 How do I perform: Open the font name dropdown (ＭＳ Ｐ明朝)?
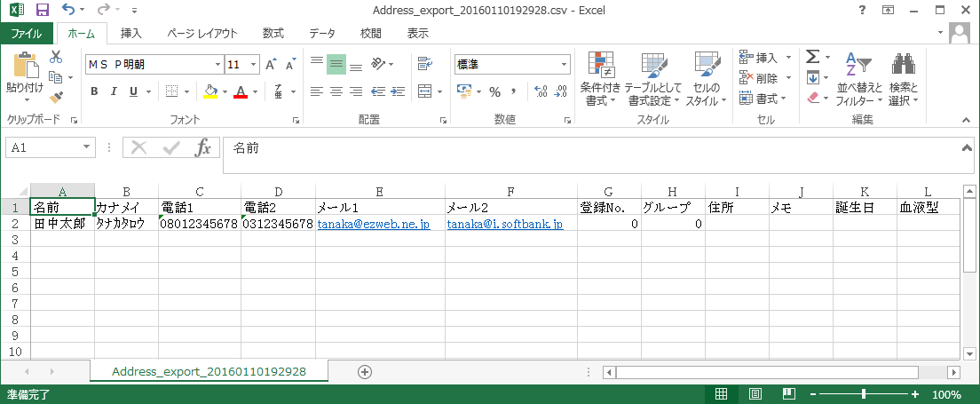(x=217, y=65)
